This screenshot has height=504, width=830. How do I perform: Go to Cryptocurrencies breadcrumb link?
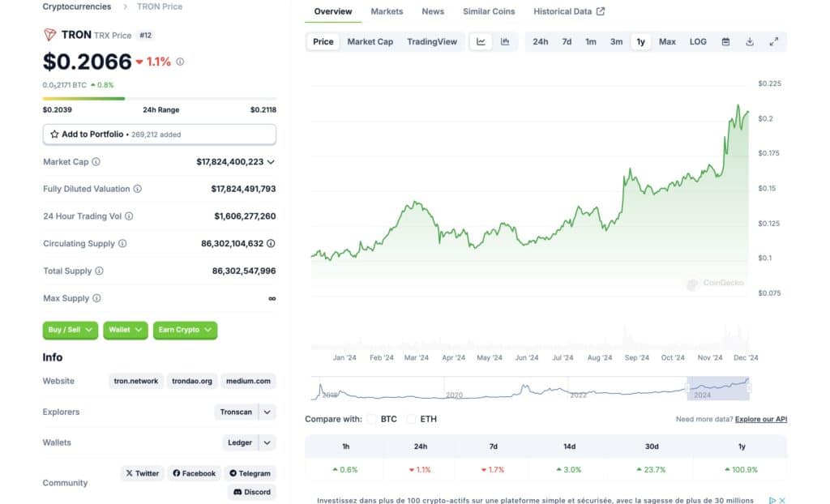pyautogui.click(x=77, y=6)
